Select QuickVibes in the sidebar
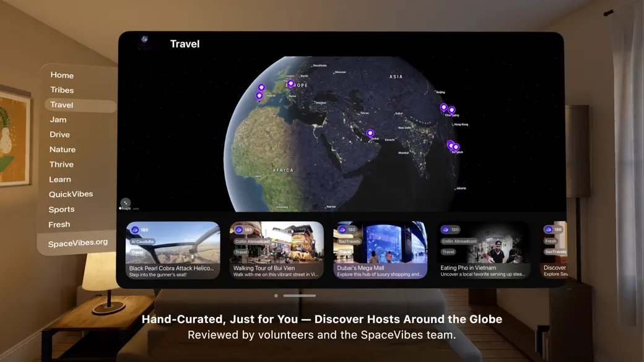The height and width of the screenshot is (362, 644). click(71, 194)
